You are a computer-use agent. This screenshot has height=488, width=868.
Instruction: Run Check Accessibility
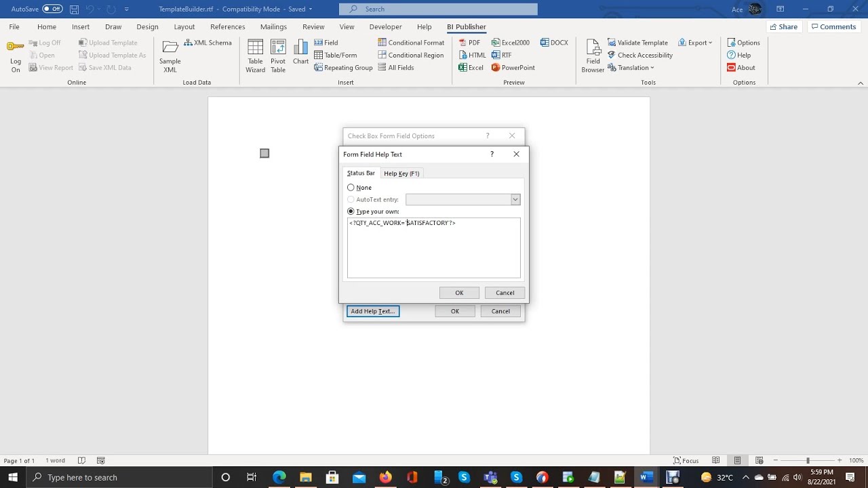pos(640,56)
